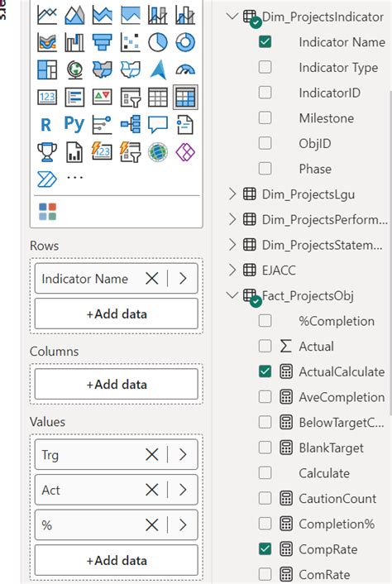Choose the Table visual icon

tap(158, 98)
